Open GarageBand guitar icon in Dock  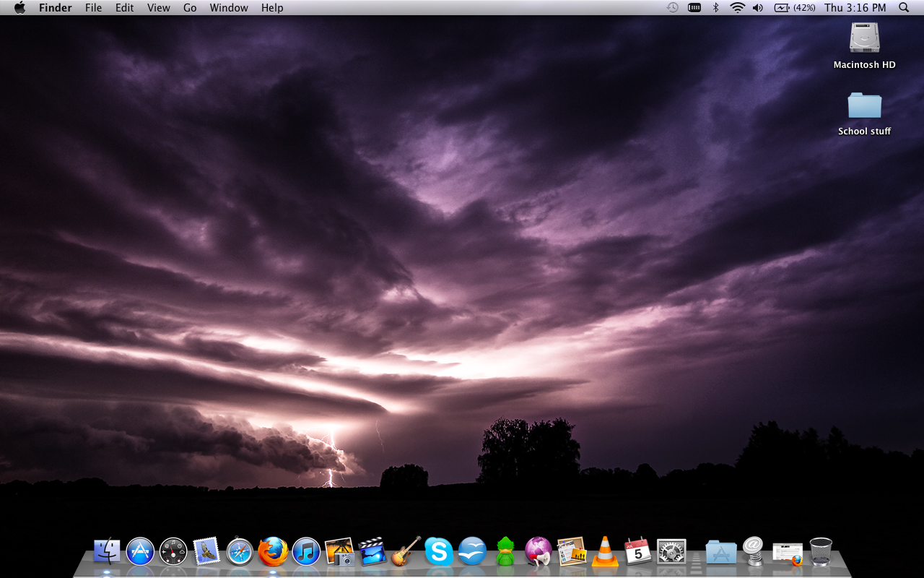coord(406,551)
